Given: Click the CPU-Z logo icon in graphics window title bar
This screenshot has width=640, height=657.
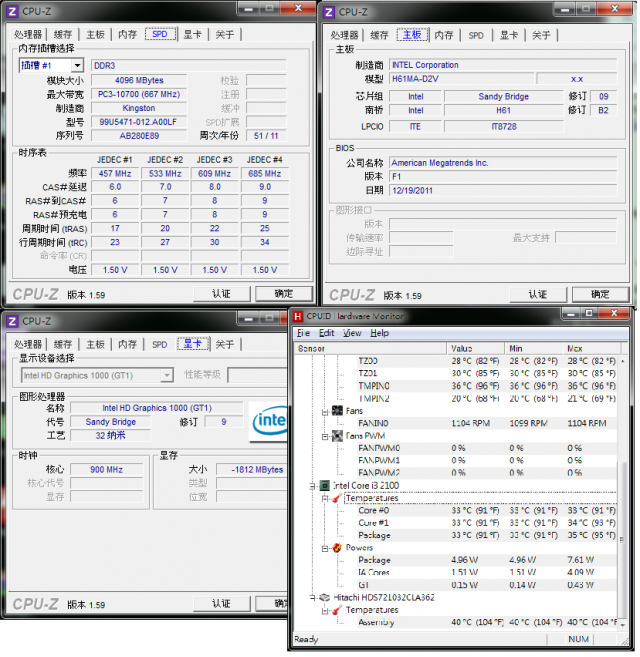Looking at the screenshot, I should 12,322.
